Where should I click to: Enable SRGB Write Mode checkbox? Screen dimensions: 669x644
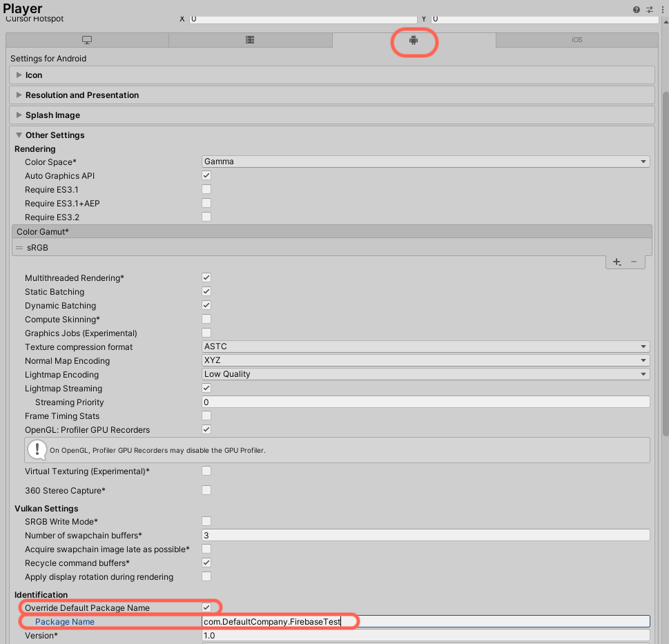(x=206, y=521)
